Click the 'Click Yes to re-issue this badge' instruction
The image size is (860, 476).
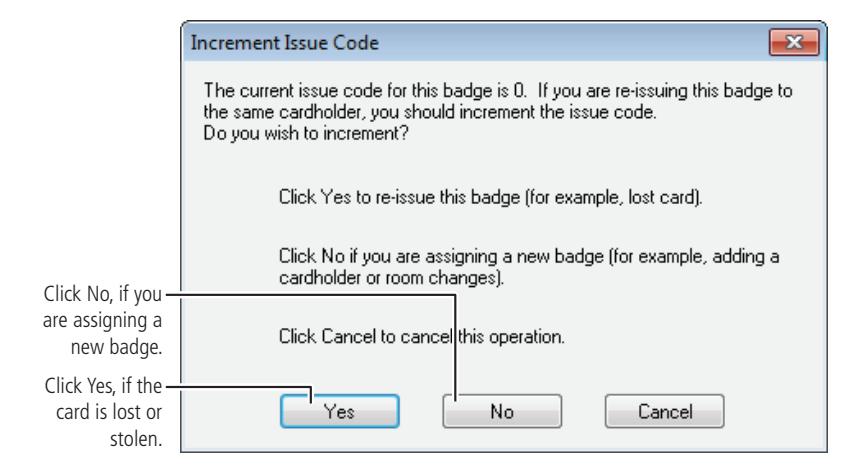coord(490,197)
